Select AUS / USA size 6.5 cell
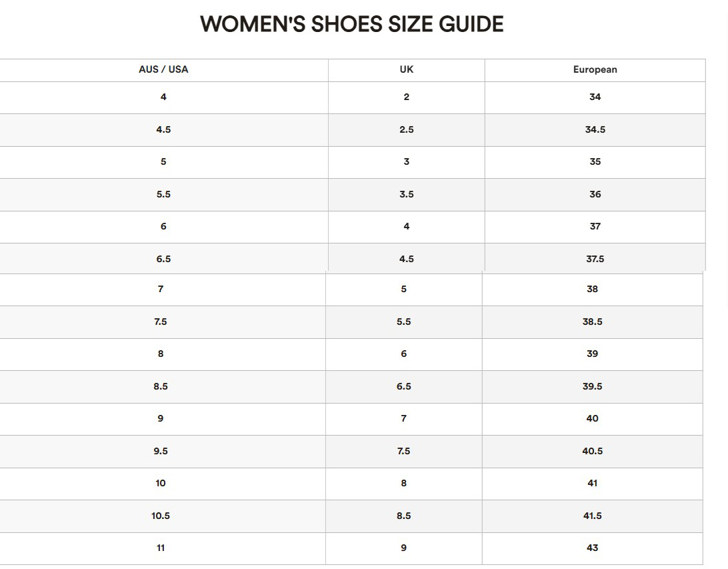 coord(163,259)
